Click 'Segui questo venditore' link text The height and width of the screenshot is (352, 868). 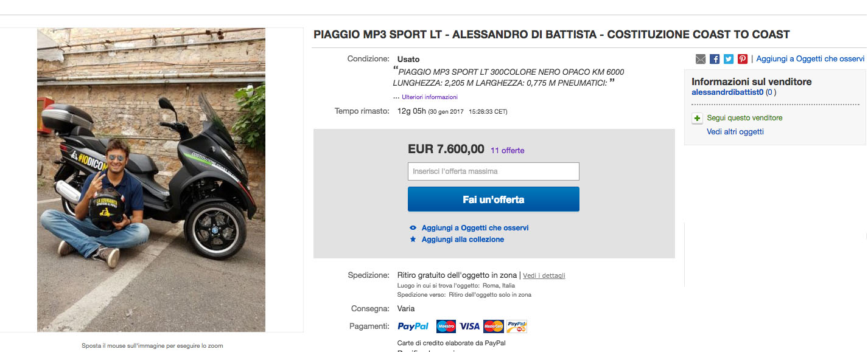(744, 118)
